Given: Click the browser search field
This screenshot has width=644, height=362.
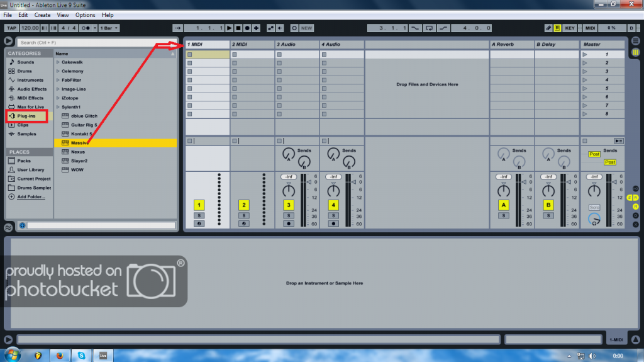Looking at the screenshot, I should pyautogui.click(x=97, y=42).
